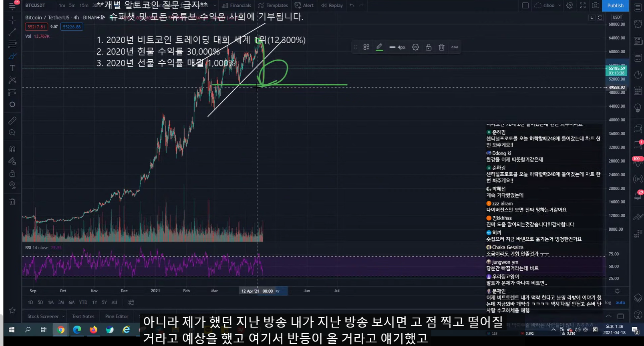Open more options in drawing toolbar
Image resolution: width=644 pixels, height=346 pixels.
pyautogui.click(x=455, y=47)
